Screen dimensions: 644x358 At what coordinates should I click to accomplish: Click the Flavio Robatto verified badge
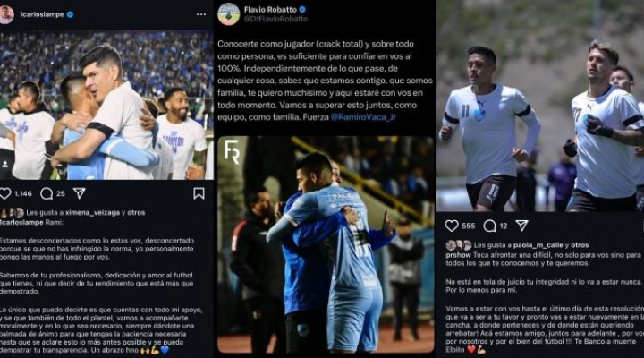[302, 9]
